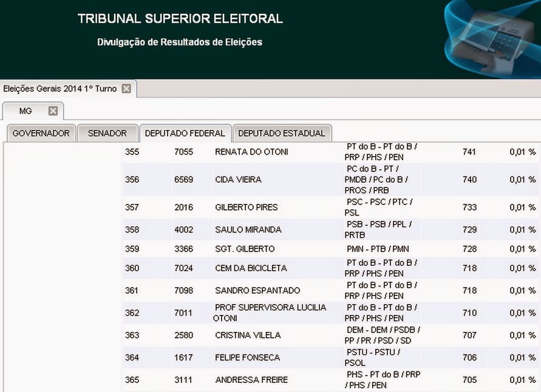Click the TRIBUNAL SUPERIOR ELEITORAL heading
The width and height of the screenshot is (541, 392).
pyautogui.click(x=180, y=19)
